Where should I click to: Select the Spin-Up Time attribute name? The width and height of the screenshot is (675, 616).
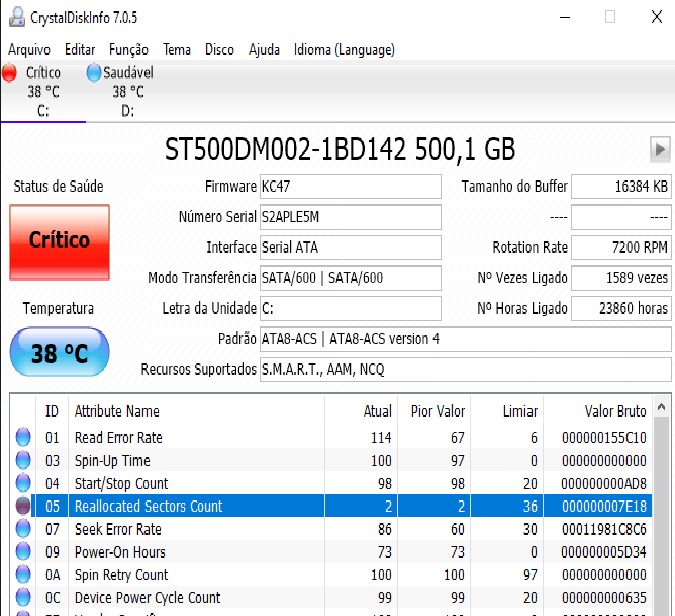113,461
